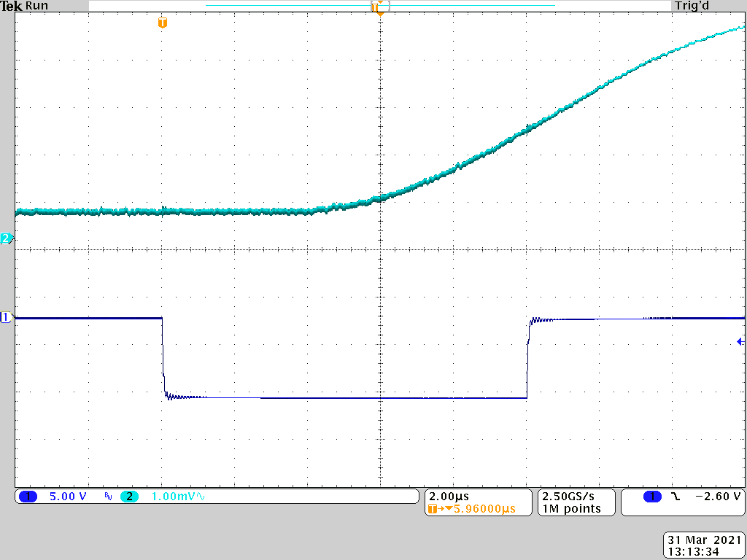
Task: Click the Bw bandwidth limit indicator
Action: [108, 497]
